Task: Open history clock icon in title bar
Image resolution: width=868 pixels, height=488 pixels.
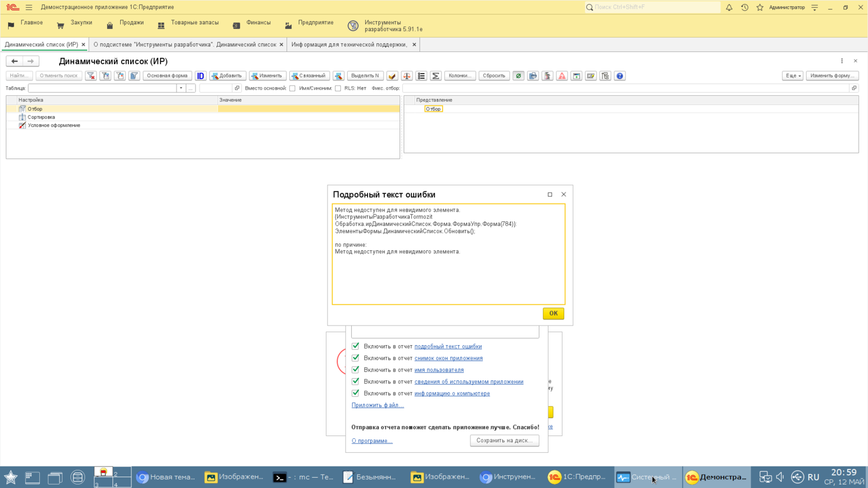Action: [745, 8]
